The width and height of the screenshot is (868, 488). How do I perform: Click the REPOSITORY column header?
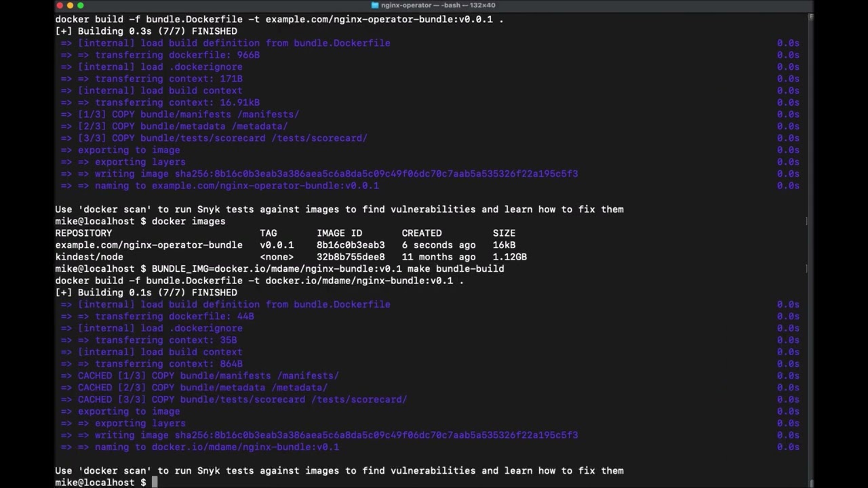coord(83,233)
